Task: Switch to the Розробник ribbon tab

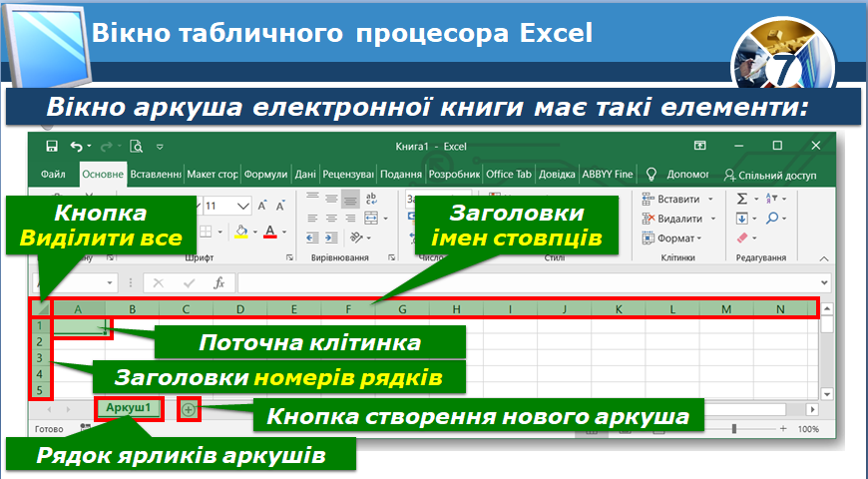Action: 454,175
